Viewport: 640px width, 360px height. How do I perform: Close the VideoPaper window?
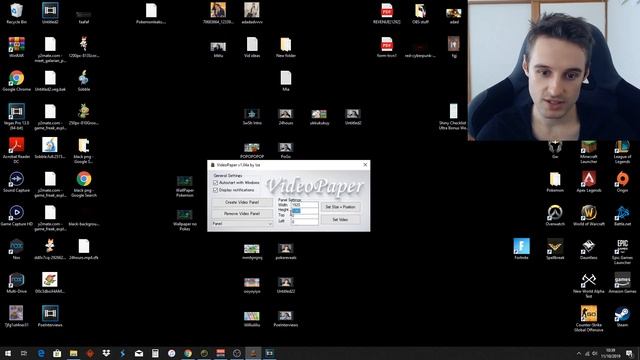(365, 165)
